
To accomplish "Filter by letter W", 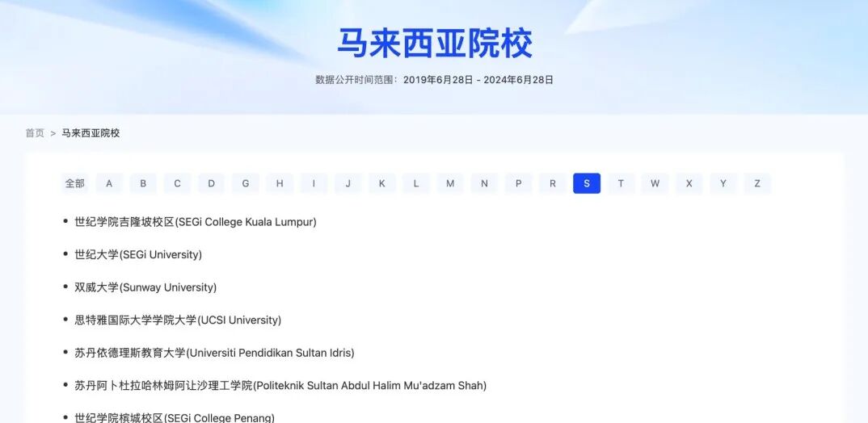I will (655, 184).
